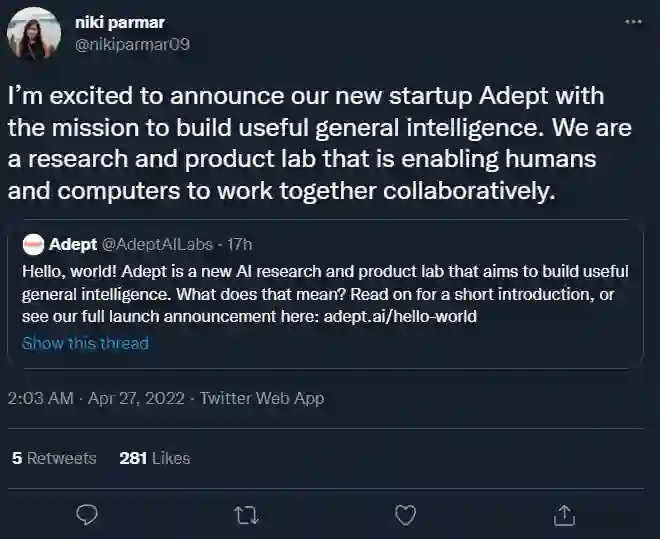Open the adept.ai/hello-world link

click(399, 317)
